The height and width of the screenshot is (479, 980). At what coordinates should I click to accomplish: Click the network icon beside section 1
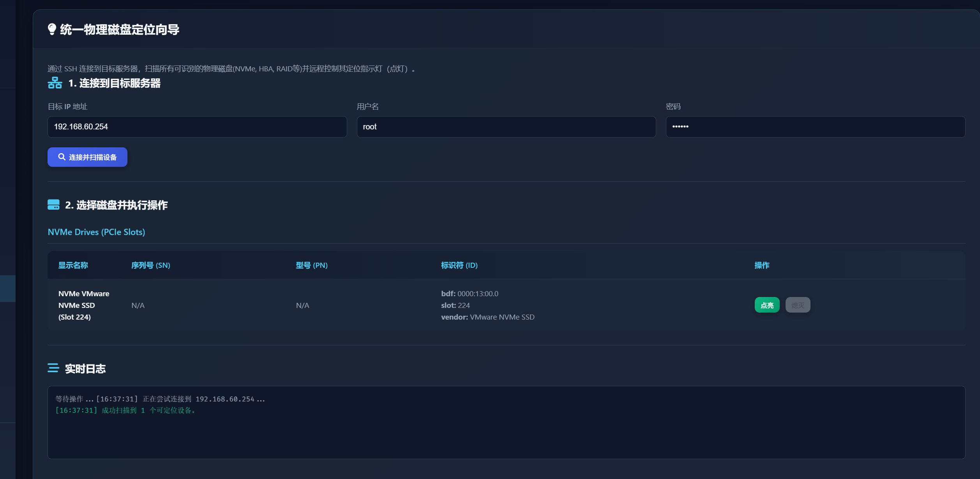click(55, 83)
